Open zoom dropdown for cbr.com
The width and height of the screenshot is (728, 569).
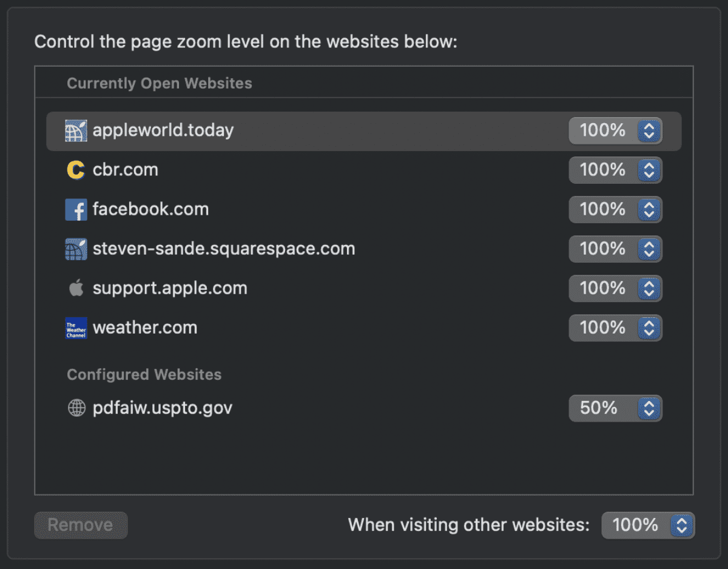tap(615, 170)
